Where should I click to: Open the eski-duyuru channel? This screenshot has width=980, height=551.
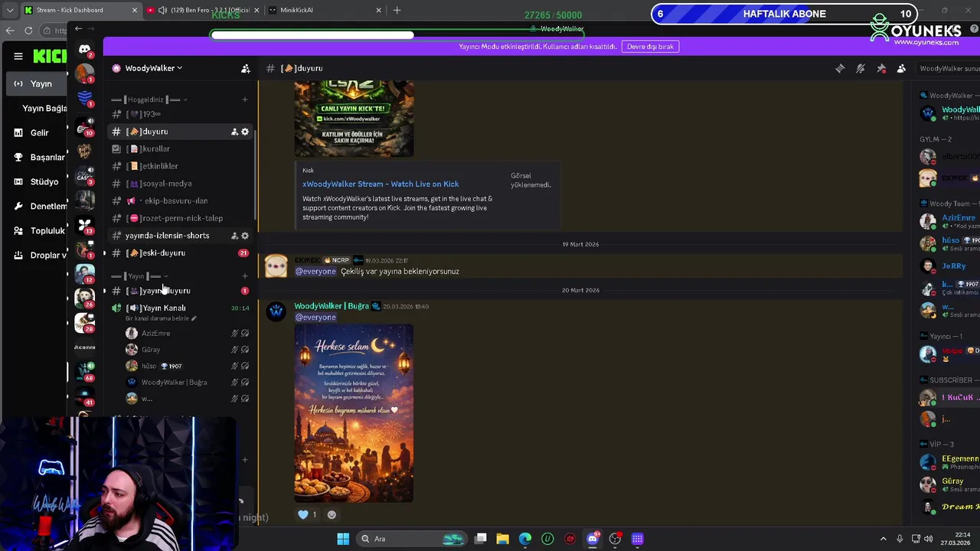point(181,253)
